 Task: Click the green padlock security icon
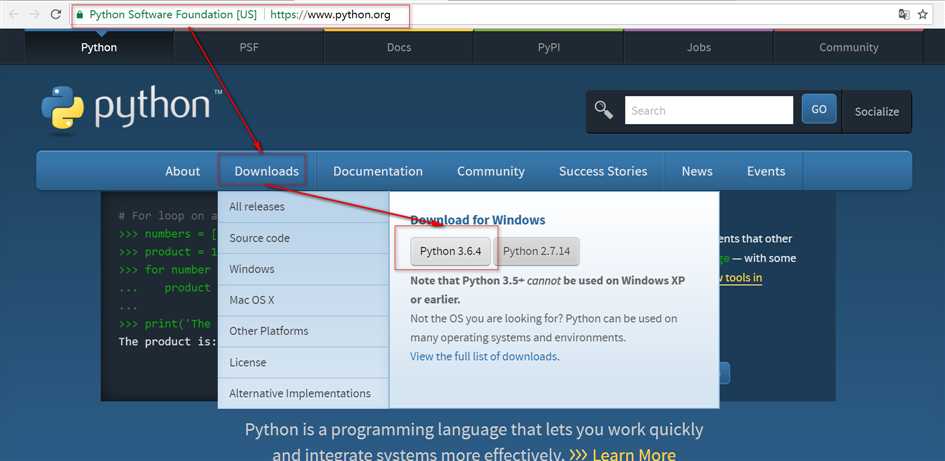pos(80,14)
